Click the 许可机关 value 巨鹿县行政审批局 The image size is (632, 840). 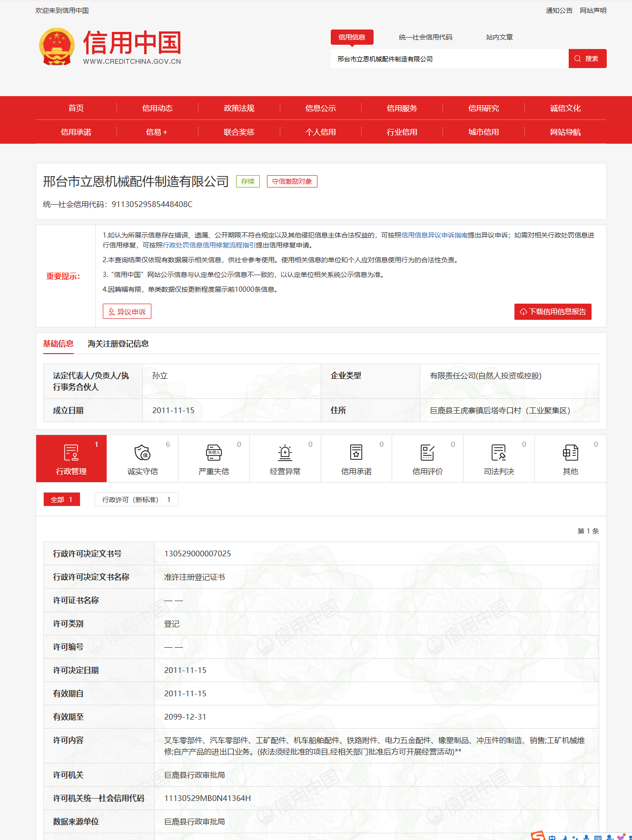(195, 775)
